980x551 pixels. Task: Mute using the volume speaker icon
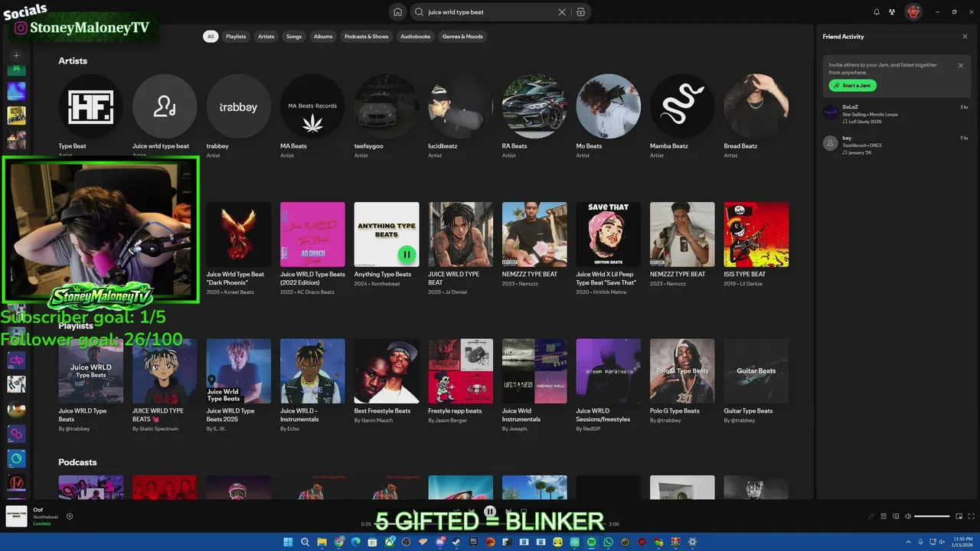(x=908, y=517)
